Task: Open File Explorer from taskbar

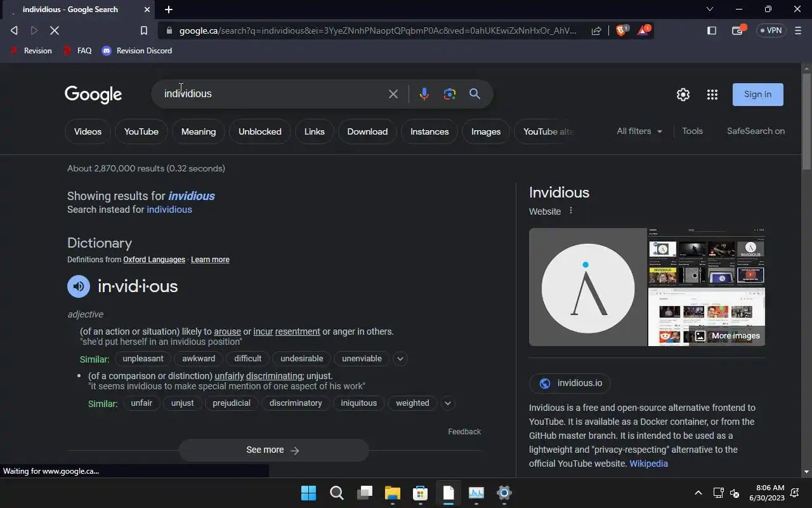Action: (393, 493)
